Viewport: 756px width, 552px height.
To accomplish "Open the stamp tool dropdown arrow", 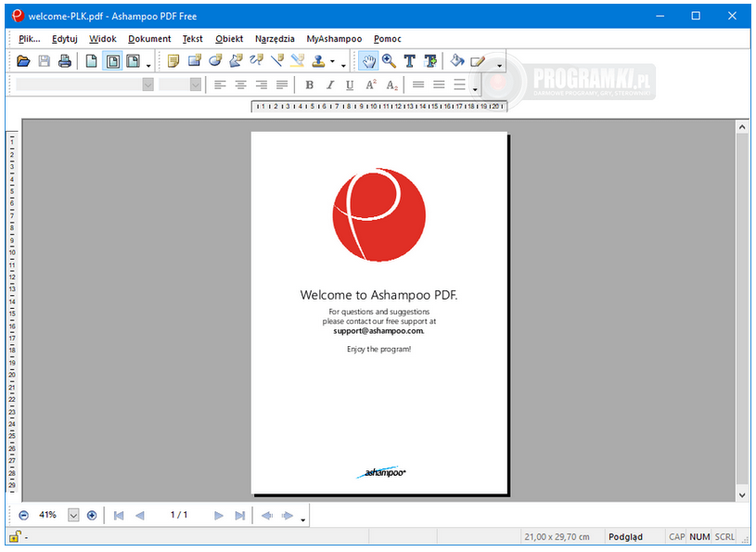I will 332,61.
